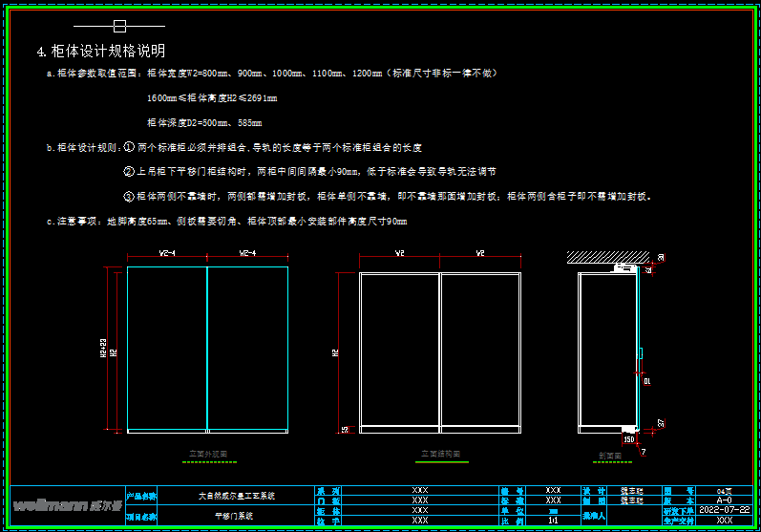Click the 04页 page number cell
This screenshot has width=761, height=532.
[x=725, y=489]
